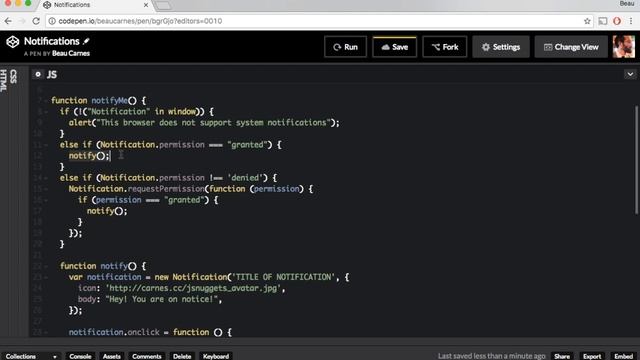Fold the else if granted block
The image size is (640, 360).
coord(45,144)
